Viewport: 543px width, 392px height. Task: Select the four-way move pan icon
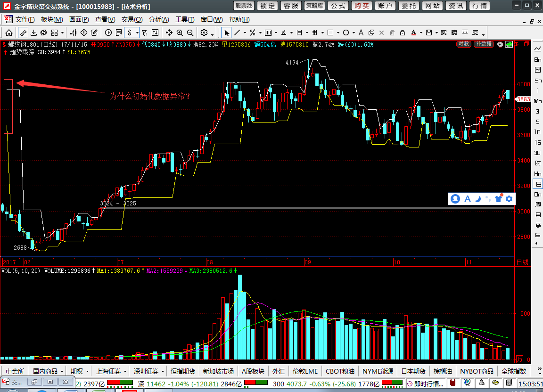(x=169, y=33)
